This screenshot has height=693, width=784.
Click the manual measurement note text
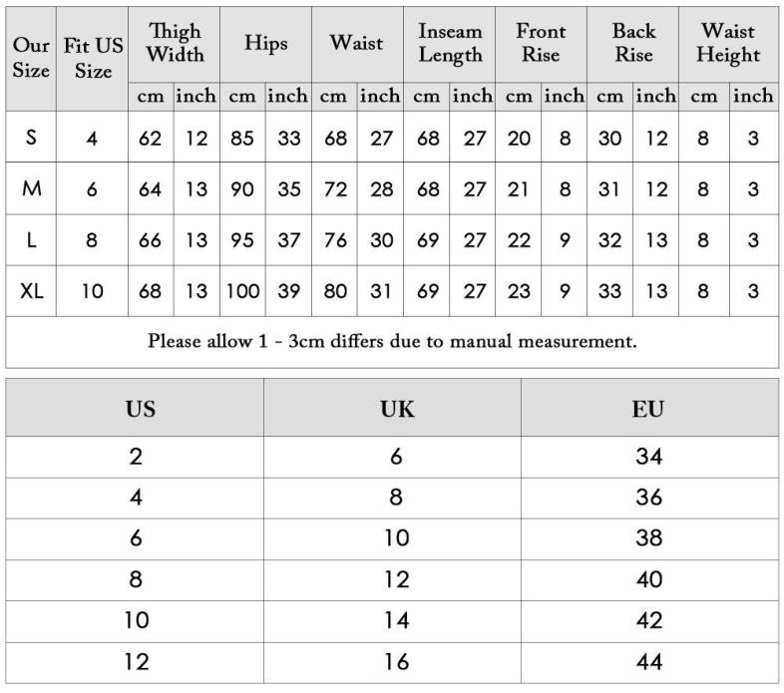[x=392, y=341]
